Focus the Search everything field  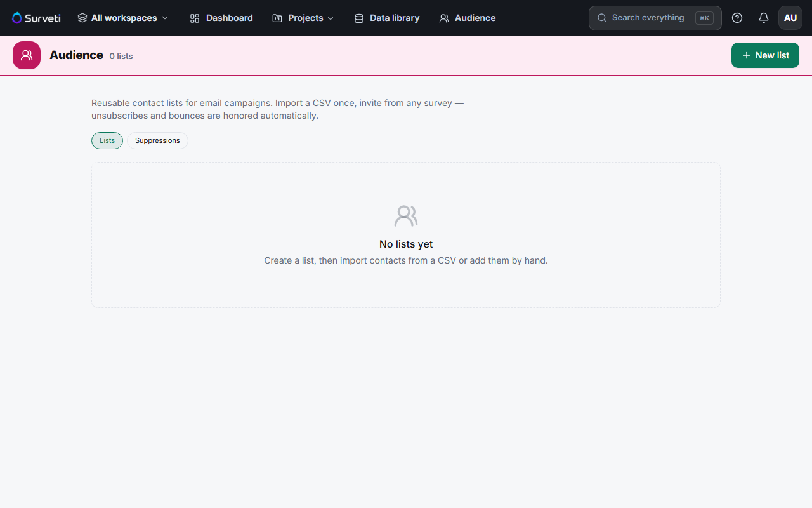(655, 18)
